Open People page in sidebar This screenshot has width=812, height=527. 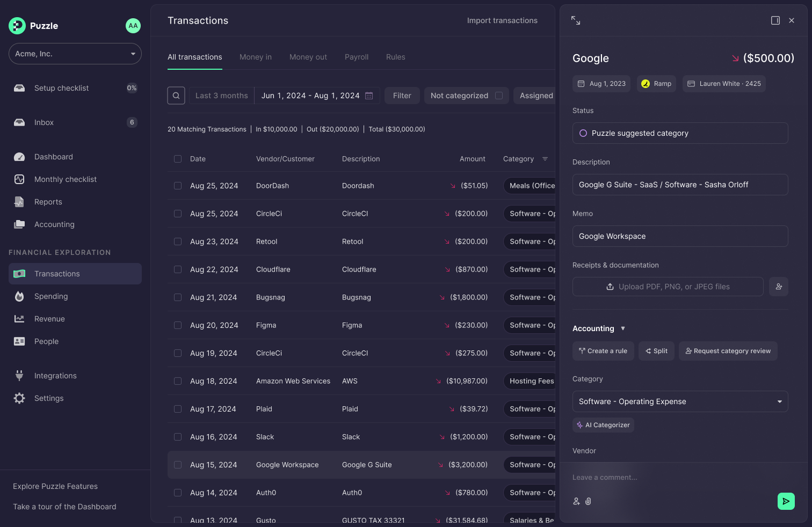tap(75, 341)
